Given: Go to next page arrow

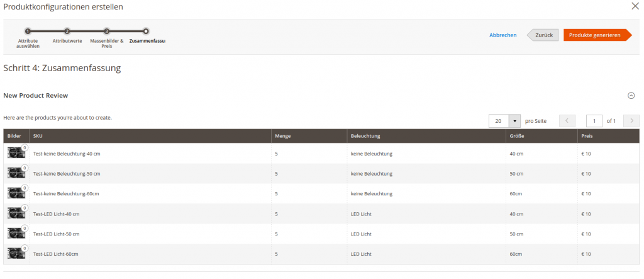Looking at the screenshot, I should (x=631, y=121).
